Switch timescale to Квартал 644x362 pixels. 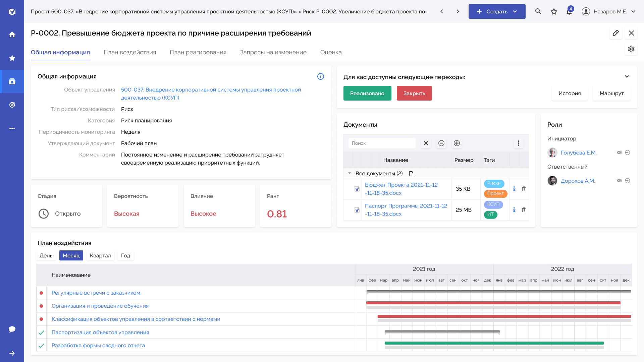pos(100,255)
